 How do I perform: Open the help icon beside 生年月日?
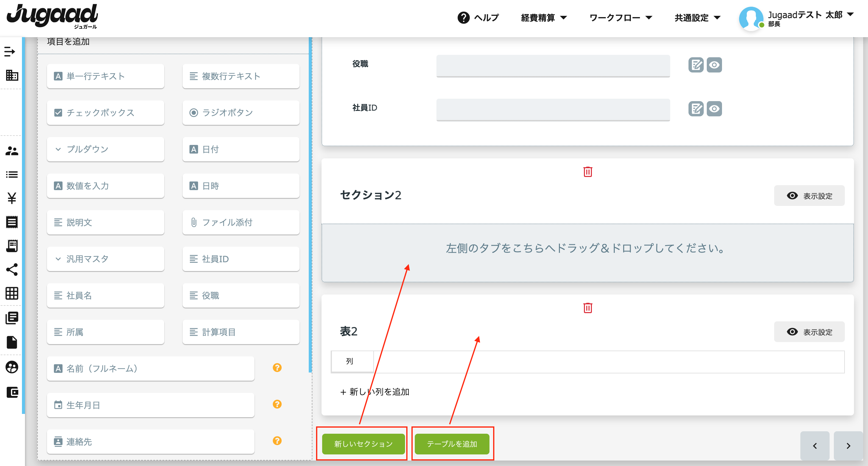coord(277,404)
